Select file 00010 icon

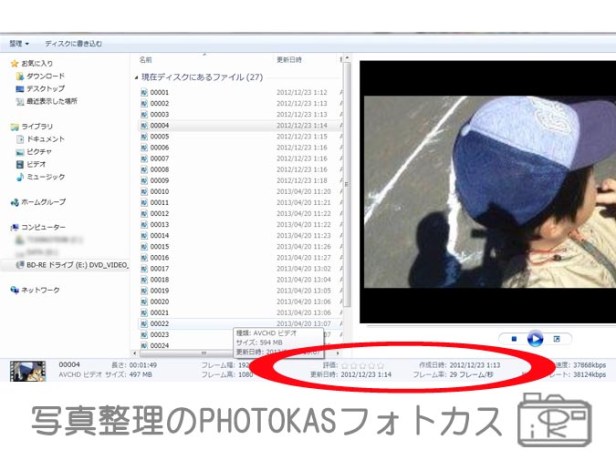(x=144, y=192)
